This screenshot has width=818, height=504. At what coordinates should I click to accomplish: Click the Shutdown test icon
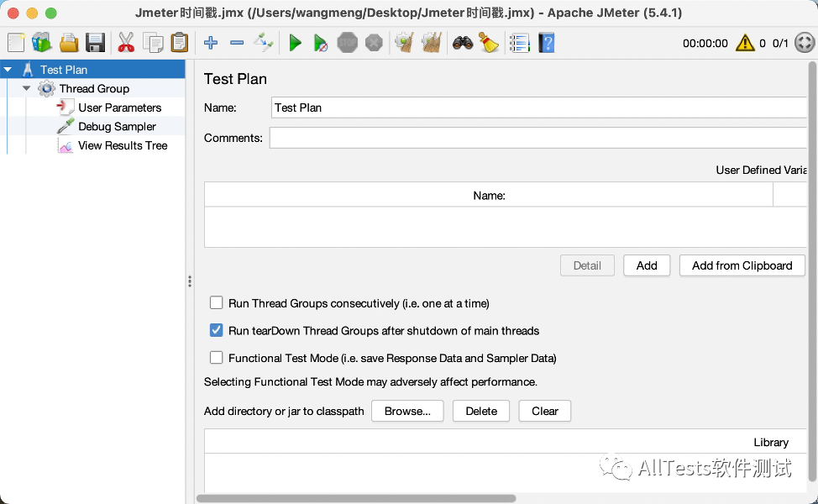coord(374,43)
